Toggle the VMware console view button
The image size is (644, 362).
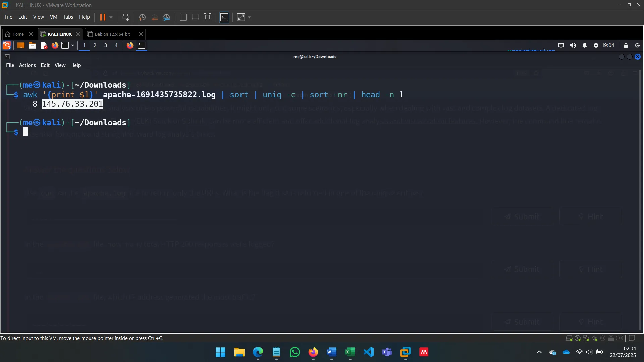[x=224, y=17]
